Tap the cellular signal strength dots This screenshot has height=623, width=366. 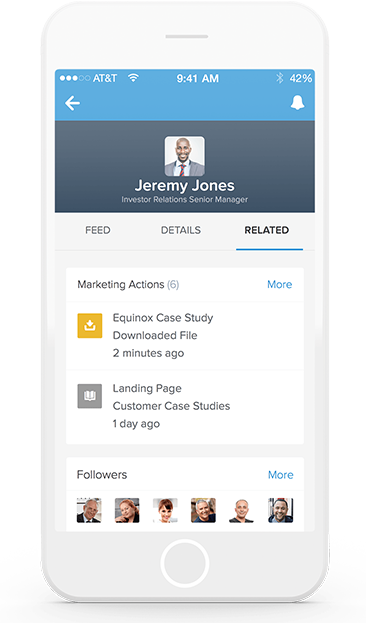click(x=75, y=78)
